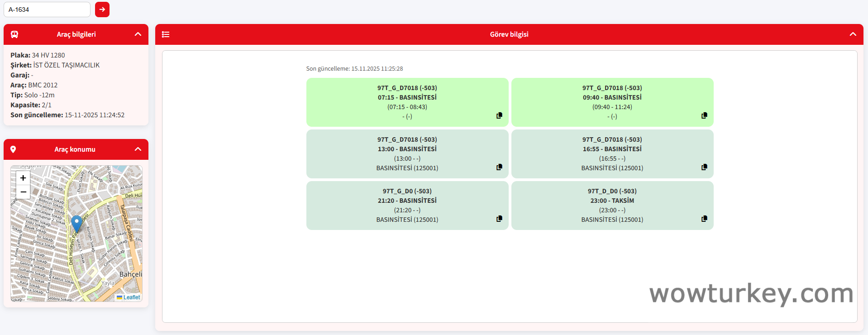Copy the 16:55 BASINSİTESİ task card
This screenshot has height=335, width=868.
click(x=704, y=167)
